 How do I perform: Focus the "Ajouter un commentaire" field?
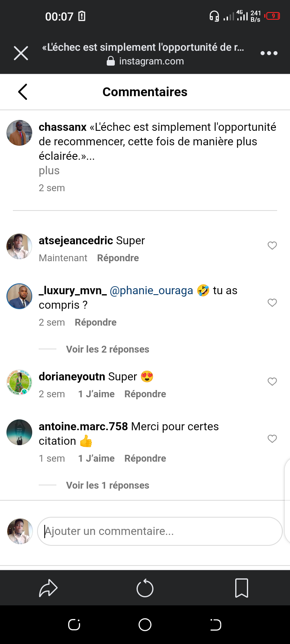point(160,531)
